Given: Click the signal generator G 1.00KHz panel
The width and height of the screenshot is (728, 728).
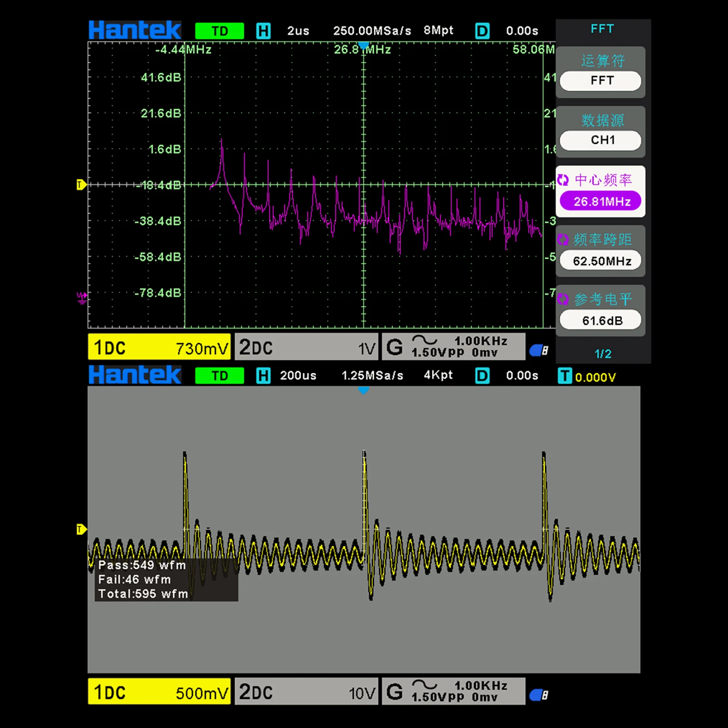Looking at the screenshot, I should 453,347.
